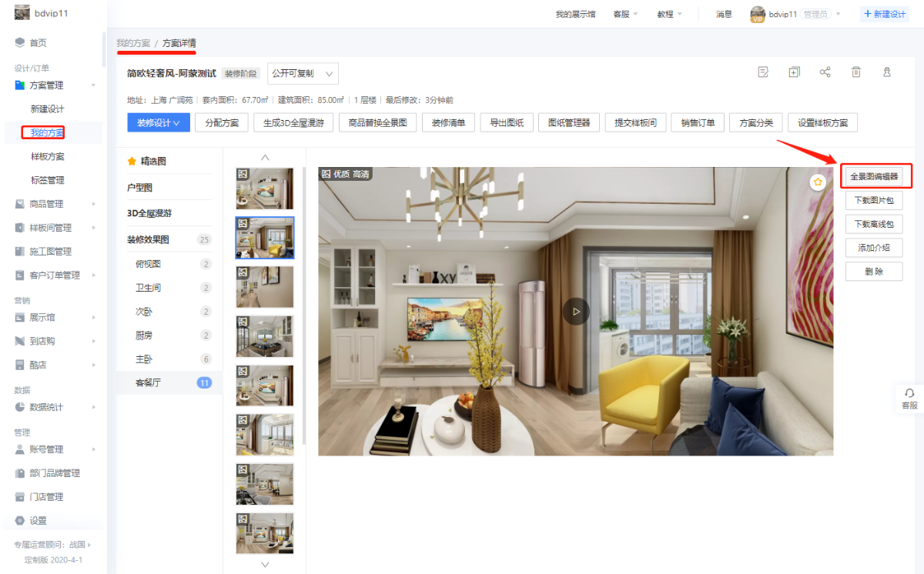
Task: Open 首页 in the sidebar
Action: click(38, 43)
